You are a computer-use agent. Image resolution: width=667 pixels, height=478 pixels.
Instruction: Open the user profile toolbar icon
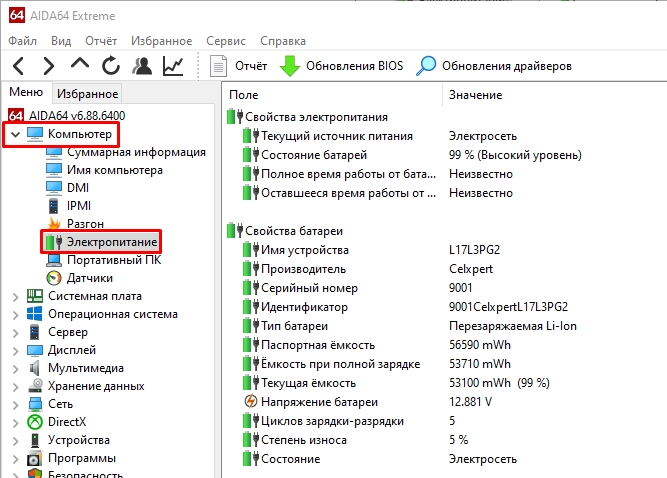coord(142,66)
